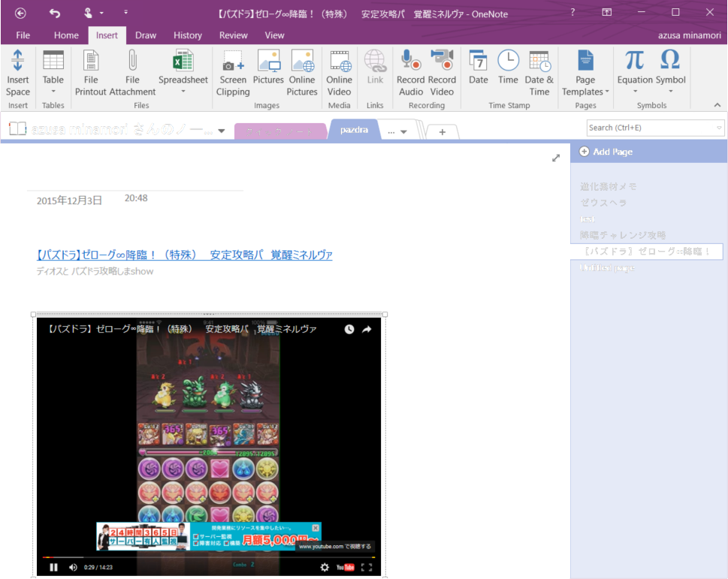This screenshot has height=579, width=728.
Task: Start a Record Audio session
Action: pyautogui.click(x=409, y=73)
